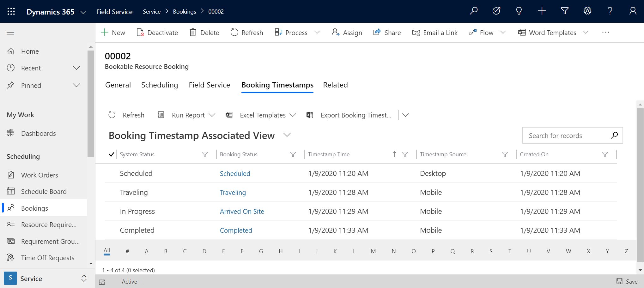Screen dimensions: 644x288
Task: Expand the Recent section in sidebar
Action: [76, 68]
